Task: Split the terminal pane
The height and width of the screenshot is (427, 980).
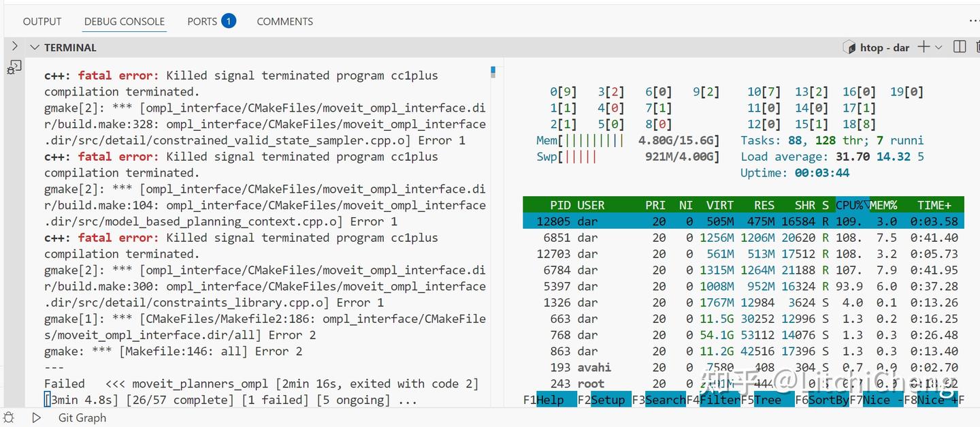Action: (x=960, y=47)
